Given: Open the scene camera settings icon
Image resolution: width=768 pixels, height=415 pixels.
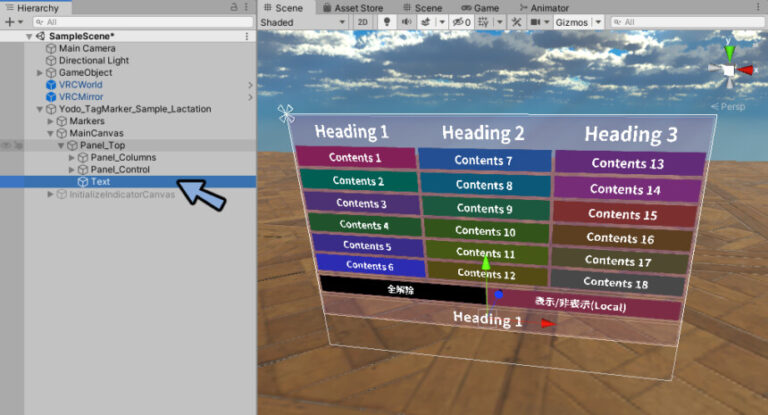Looking at the screenshot, I should [535, 22].
